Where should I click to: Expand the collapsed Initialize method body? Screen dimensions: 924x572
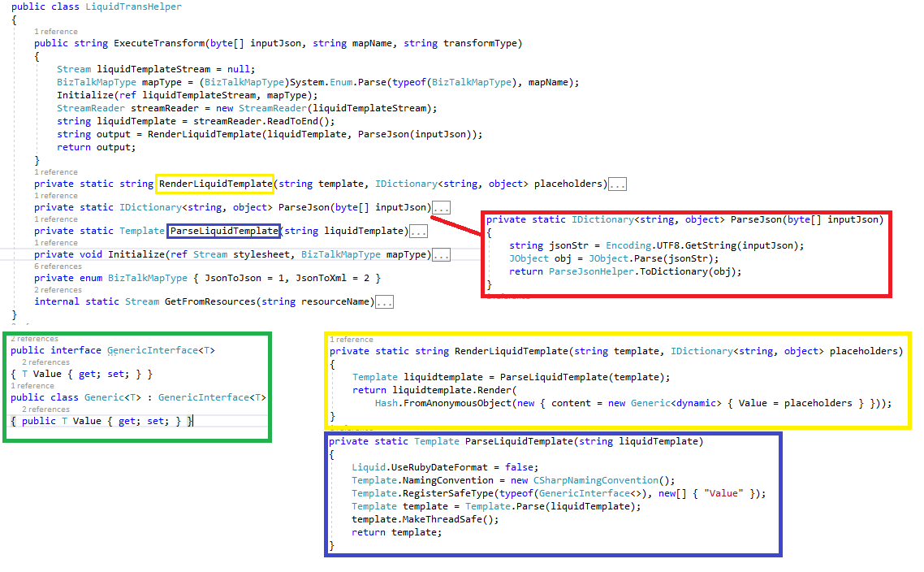[442, 254]
